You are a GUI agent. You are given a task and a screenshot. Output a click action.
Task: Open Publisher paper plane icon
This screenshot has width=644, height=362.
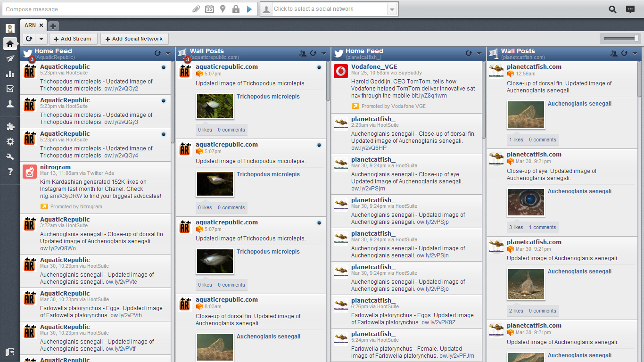point(10,59)
